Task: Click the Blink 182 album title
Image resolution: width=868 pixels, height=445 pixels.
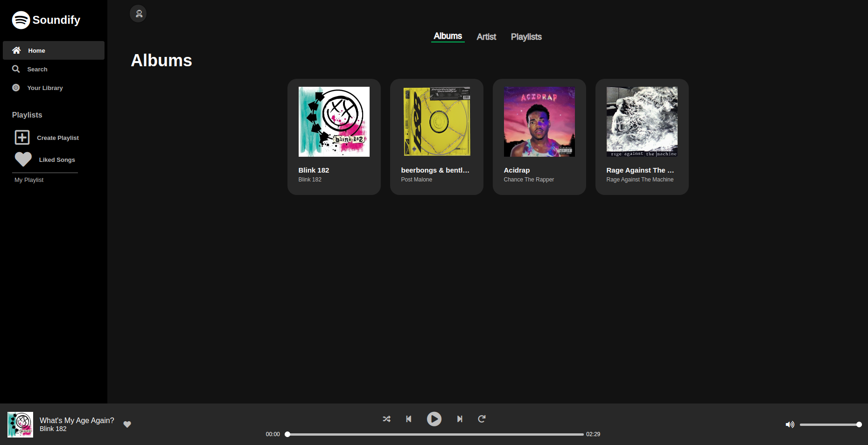Action: (x=314, y=170)
